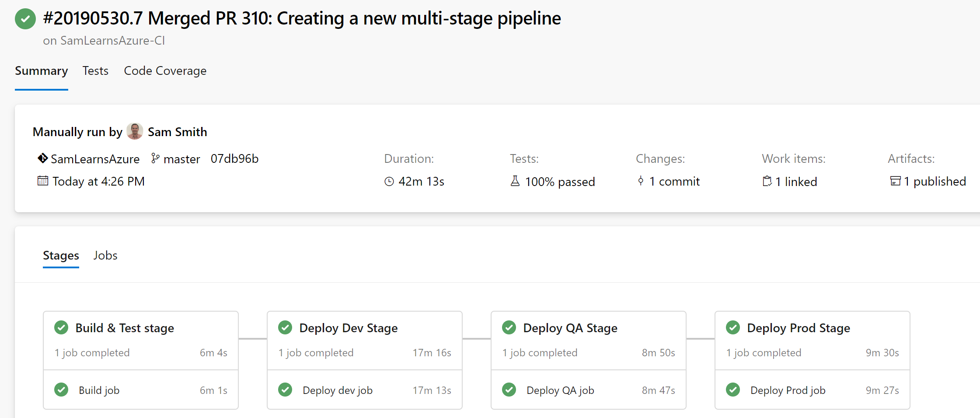Viewport: 980px width, 418px height.
Task: Open the commit hash 07db96b
Action: pos(234,159)
